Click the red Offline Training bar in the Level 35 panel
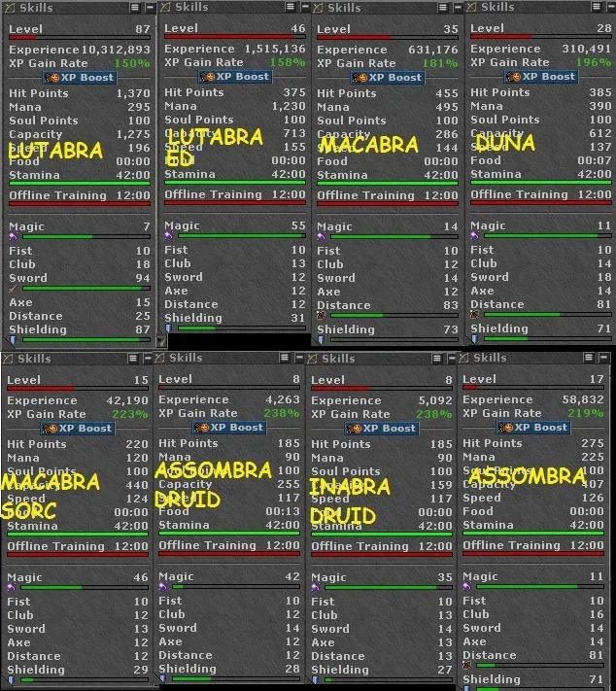This screenshot has height=691, width=616. click(x=388, y=203)
